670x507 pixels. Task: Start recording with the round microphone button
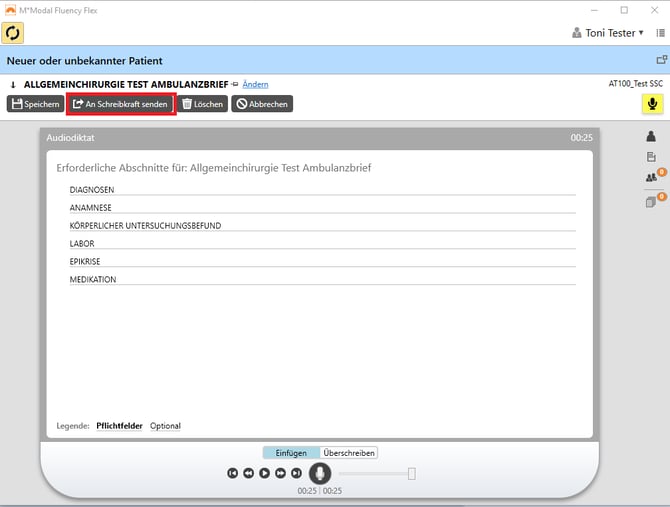point(320,473)
